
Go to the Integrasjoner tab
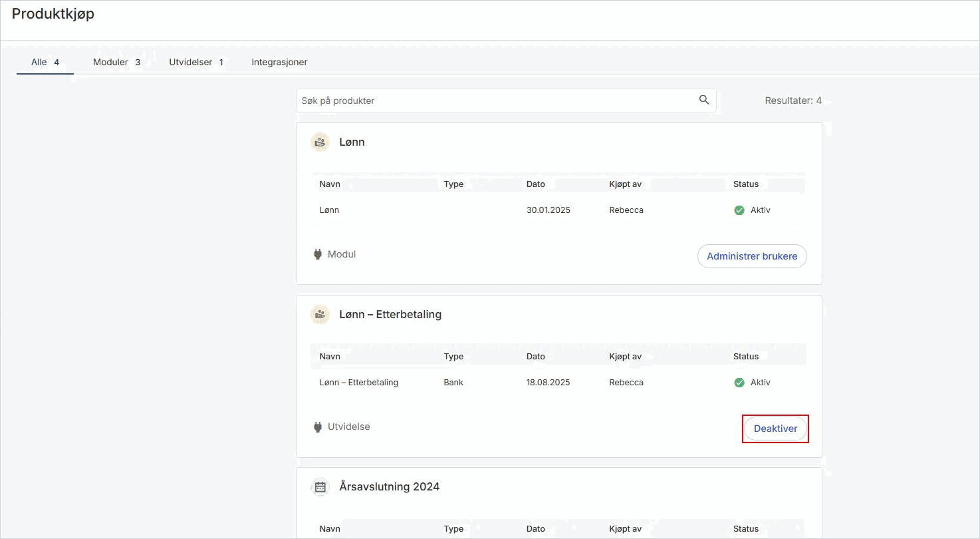click(x=279, y=62)
